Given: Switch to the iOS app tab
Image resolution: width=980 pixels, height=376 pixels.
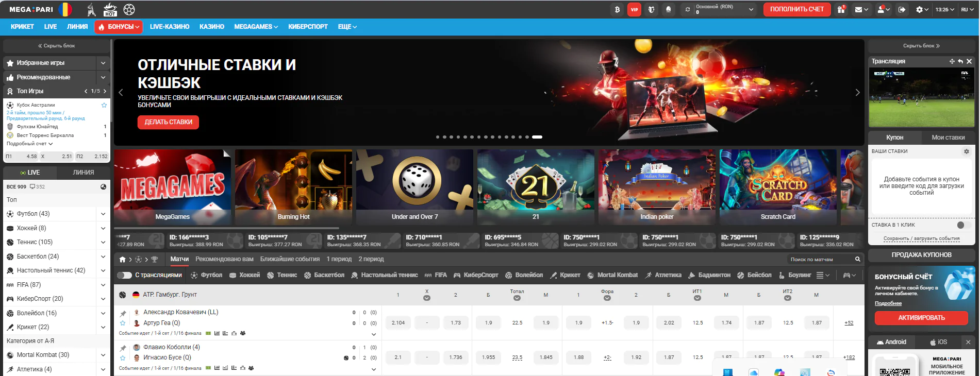Looking at the screenshot, I should (939, 342).
